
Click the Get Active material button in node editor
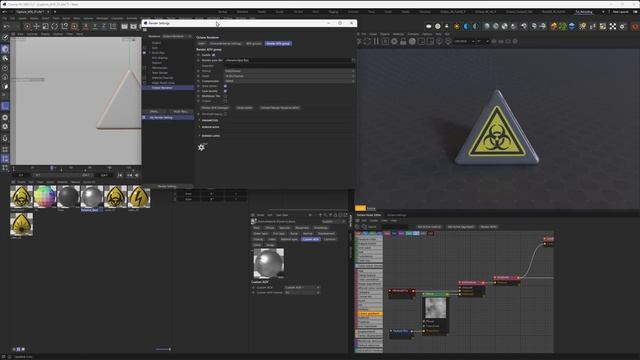coord(429,227)
